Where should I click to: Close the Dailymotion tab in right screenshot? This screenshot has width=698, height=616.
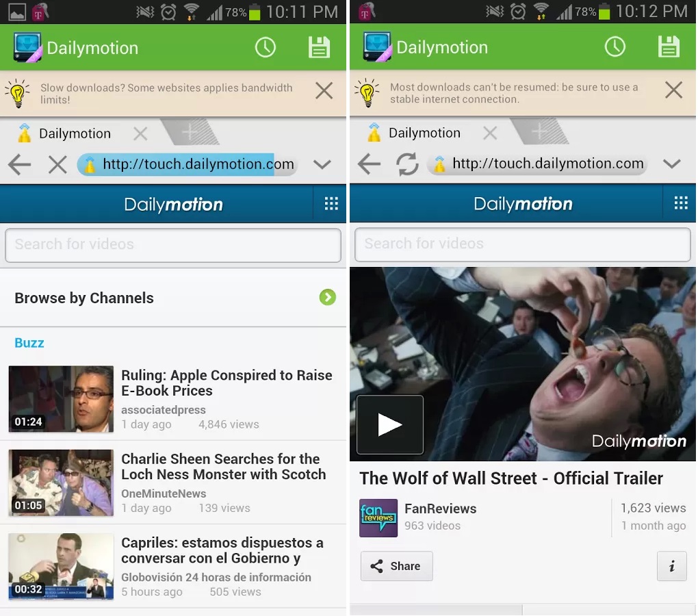tap(490, 133)
